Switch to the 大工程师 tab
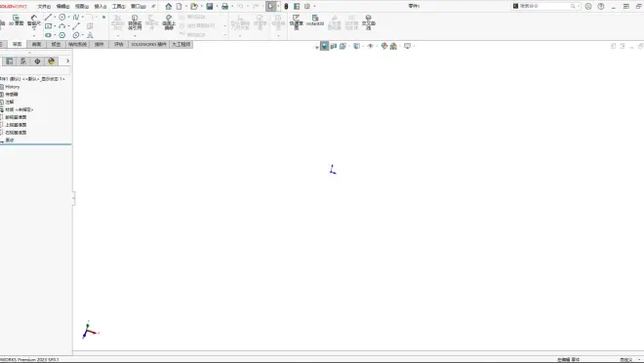This screenshot has height=363, width=644. (181, 44)
